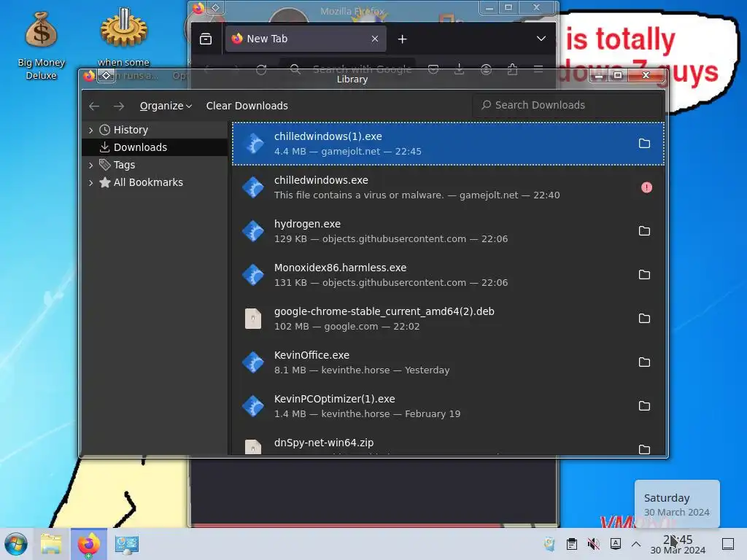
Task: Open keyboard layout tray indicator
Action: 616,544
